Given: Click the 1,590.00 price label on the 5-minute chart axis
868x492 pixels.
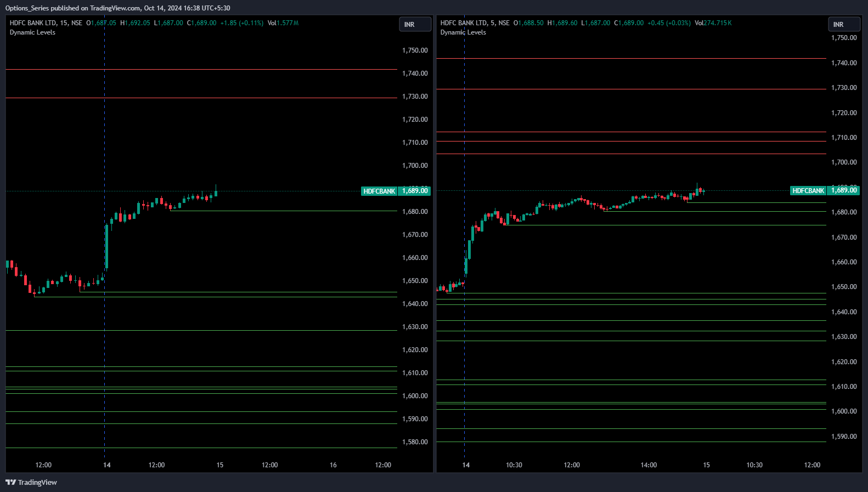Looking at the screenshot, I should point(844,437).
